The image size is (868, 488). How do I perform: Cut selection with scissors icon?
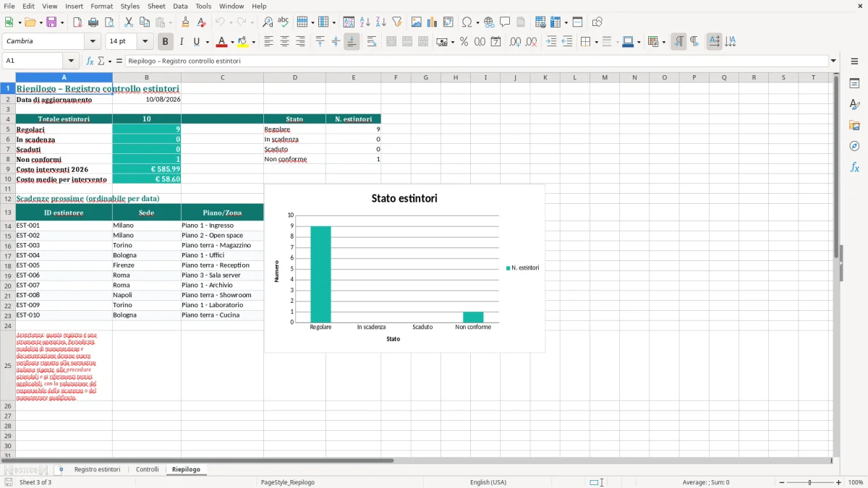(128, 22)
